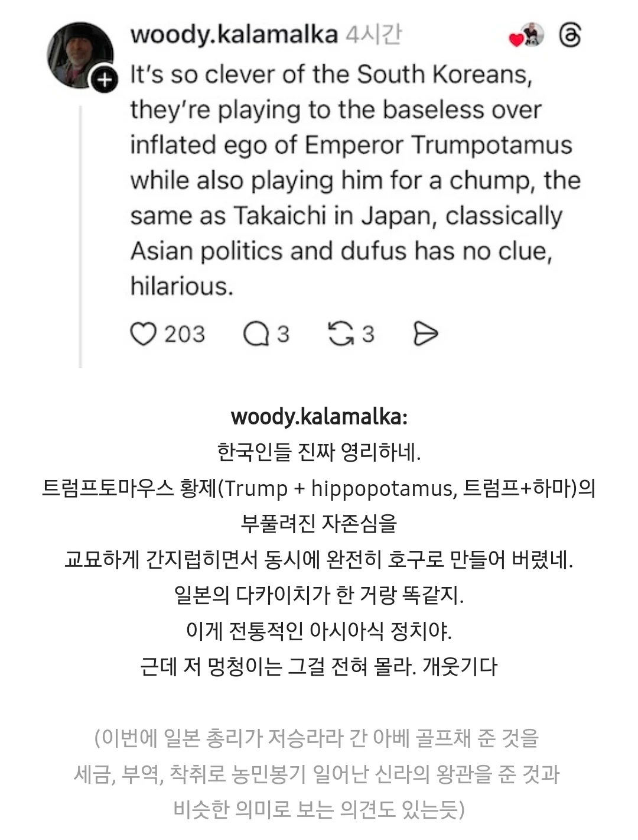
Task: Click the 203 likes count
Action: 184,334
